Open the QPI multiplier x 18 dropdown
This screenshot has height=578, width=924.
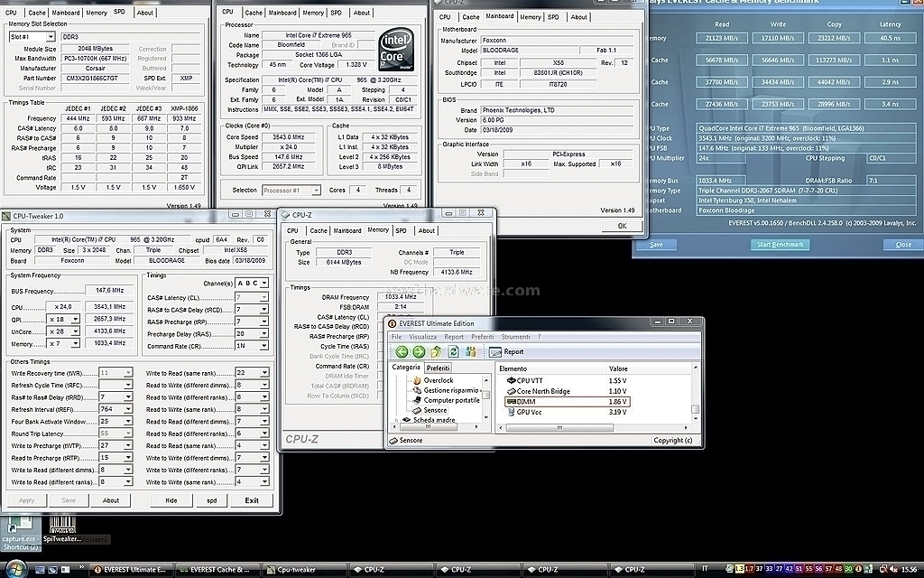click(75, 319)
